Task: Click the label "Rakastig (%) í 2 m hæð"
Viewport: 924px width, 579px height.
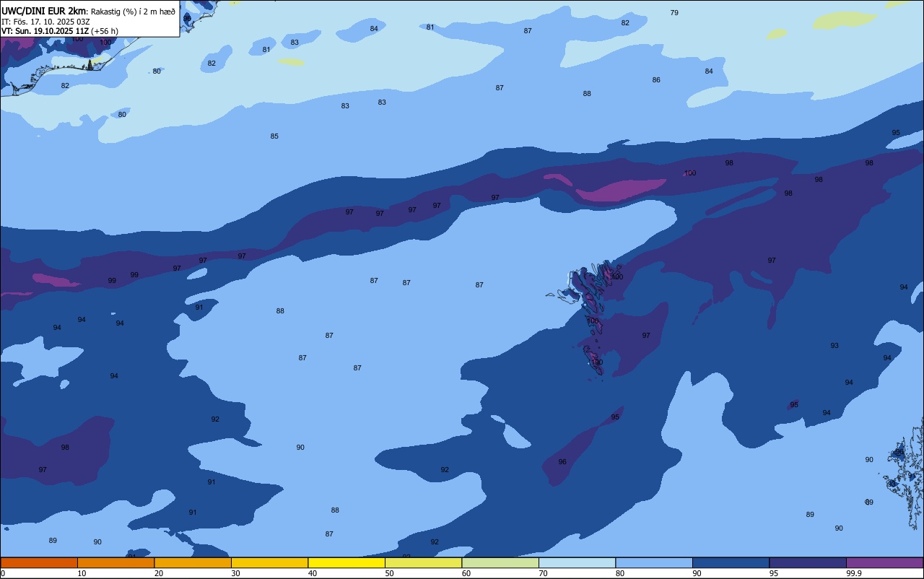Action: click(x=133, y=12)
